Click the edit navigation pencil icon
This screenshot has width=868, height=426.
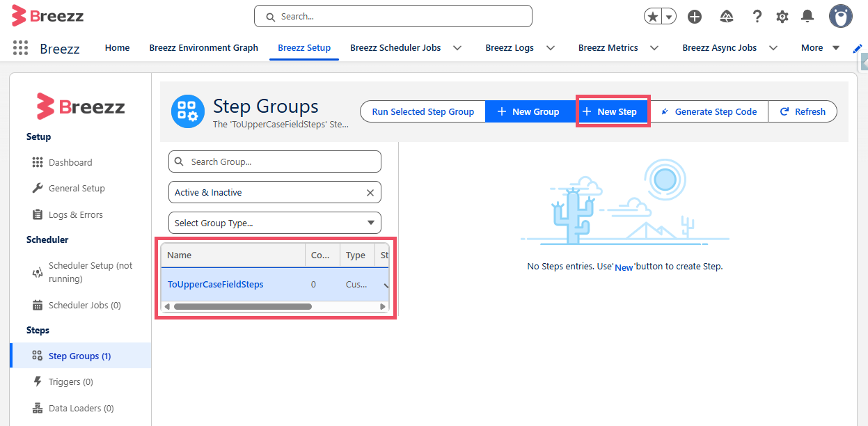click(x=857, y=48)
